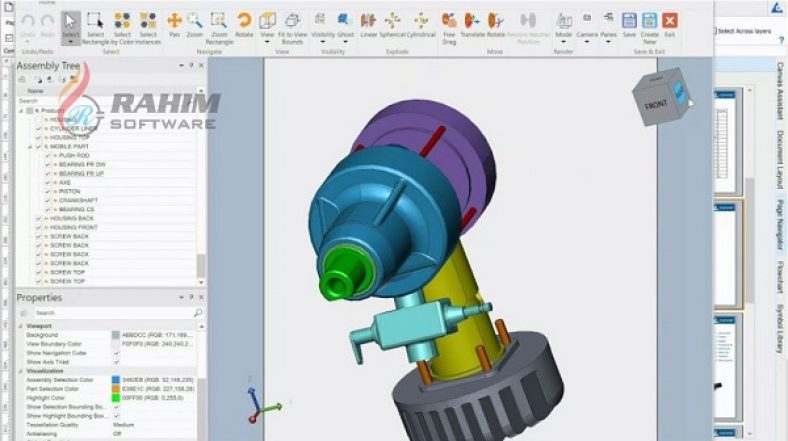Screen dimensions: 788x441
Task: Select BEARING PR DW in the tree
Action: (x=82, y=165)
